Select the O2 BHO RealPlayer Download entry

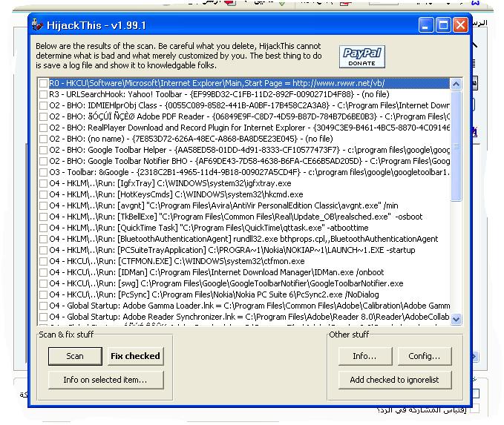(245, 128)
